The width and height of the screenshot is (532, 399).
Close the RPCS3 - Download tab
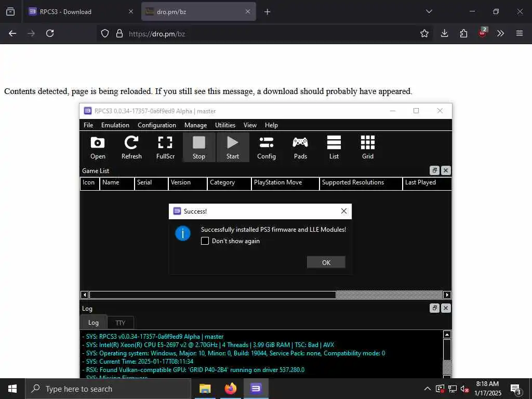click(x=130, y=11)
